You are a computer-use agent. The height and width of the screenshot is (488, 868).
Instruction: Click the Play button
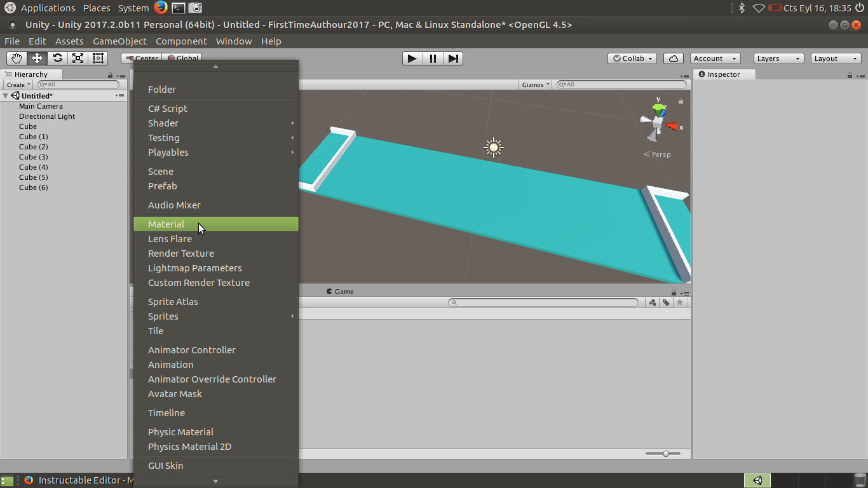412,58
